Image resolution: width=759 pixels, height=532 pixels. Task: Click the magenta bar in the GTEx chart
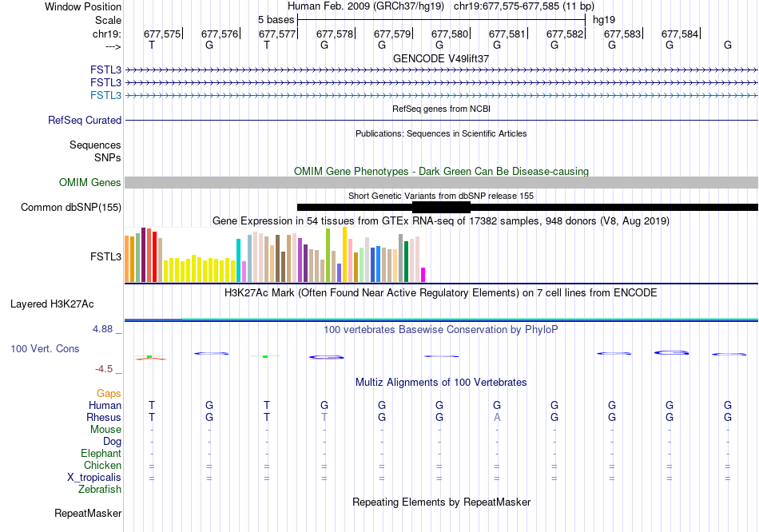pos(423,275)
